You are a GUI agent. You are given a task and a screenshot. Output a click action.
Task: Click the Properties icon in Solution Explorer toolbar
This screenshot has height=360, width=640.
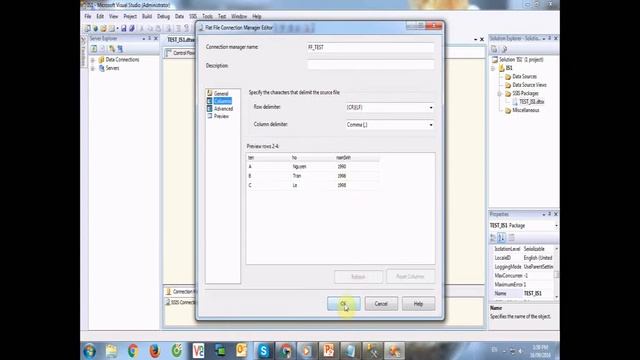494,49
